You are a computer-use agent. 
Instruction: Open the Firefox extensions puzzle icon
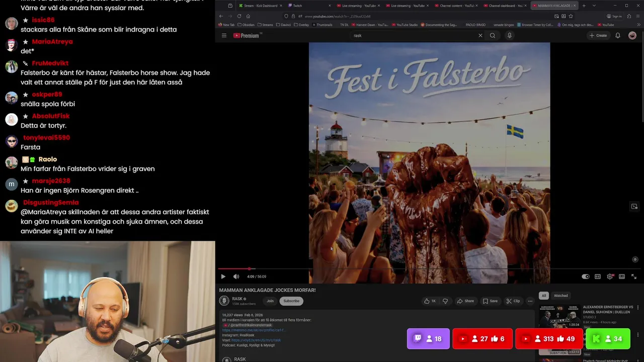pos(629,16)
